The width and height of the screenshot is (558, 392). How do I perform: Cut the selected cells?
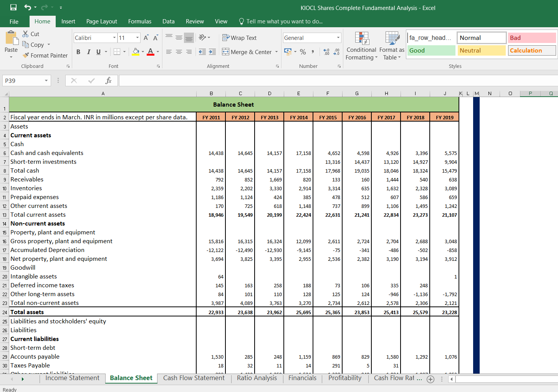point(31,34)
